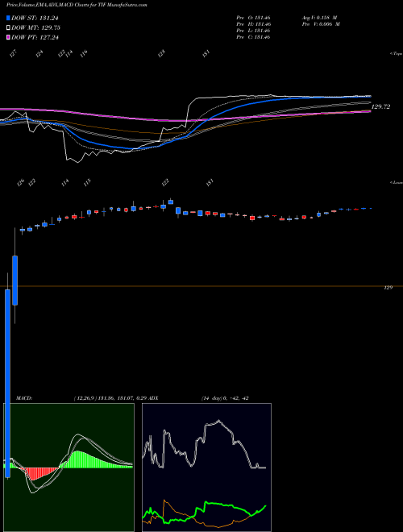Click the '123' label in the top row
This screenshot has height=532, width=403.
tap(162, 54)
